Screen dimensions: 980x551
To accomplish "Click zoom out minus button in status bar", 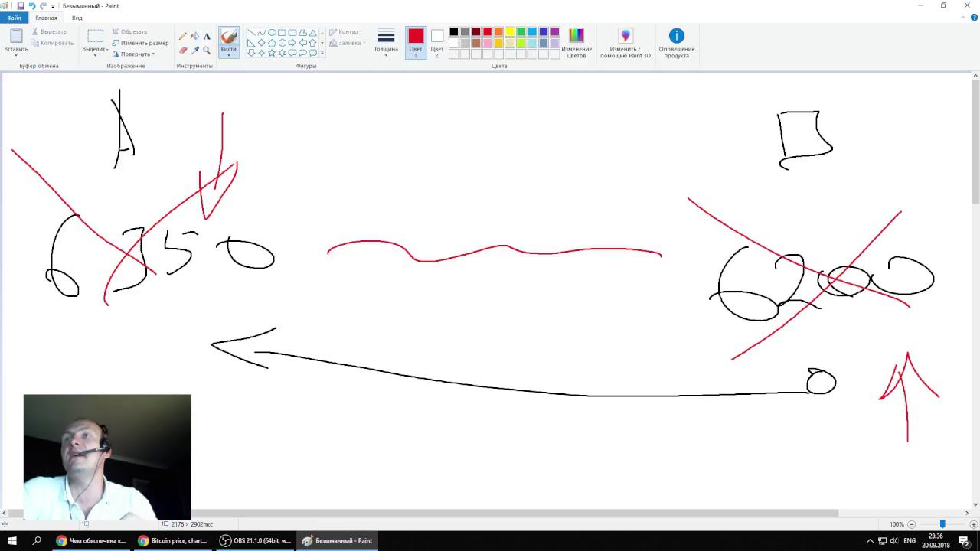I will pos(911,524).
